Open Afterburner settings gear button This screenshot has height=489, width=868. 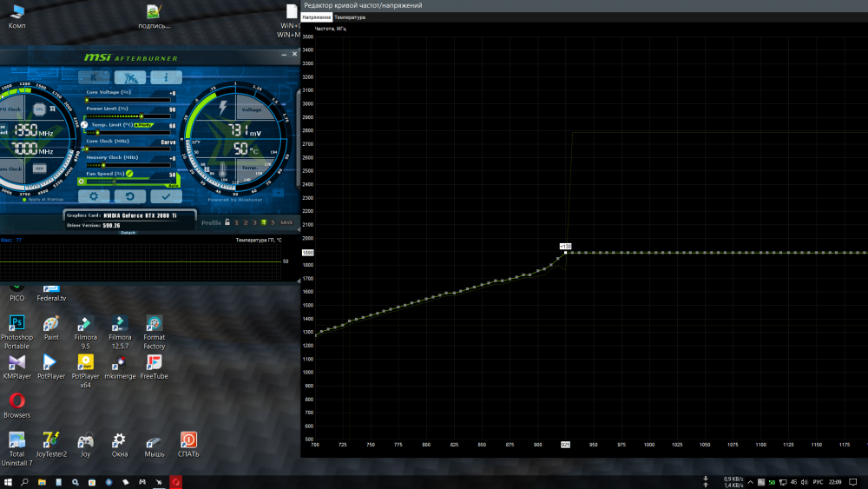tap(94, 196)
